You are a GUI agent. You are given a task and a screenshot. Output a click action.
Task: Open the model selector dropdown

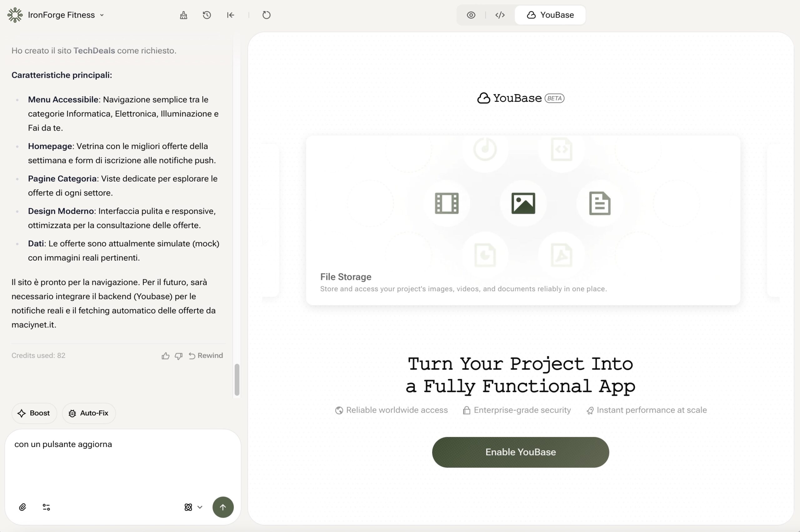pyautogui.click(x=193, y=507)
